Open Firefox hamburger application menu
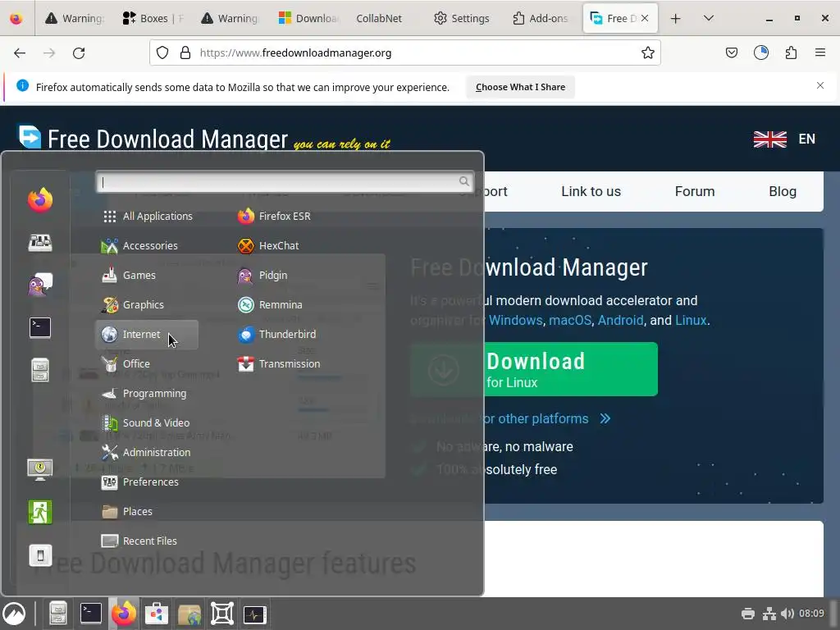 820,52
